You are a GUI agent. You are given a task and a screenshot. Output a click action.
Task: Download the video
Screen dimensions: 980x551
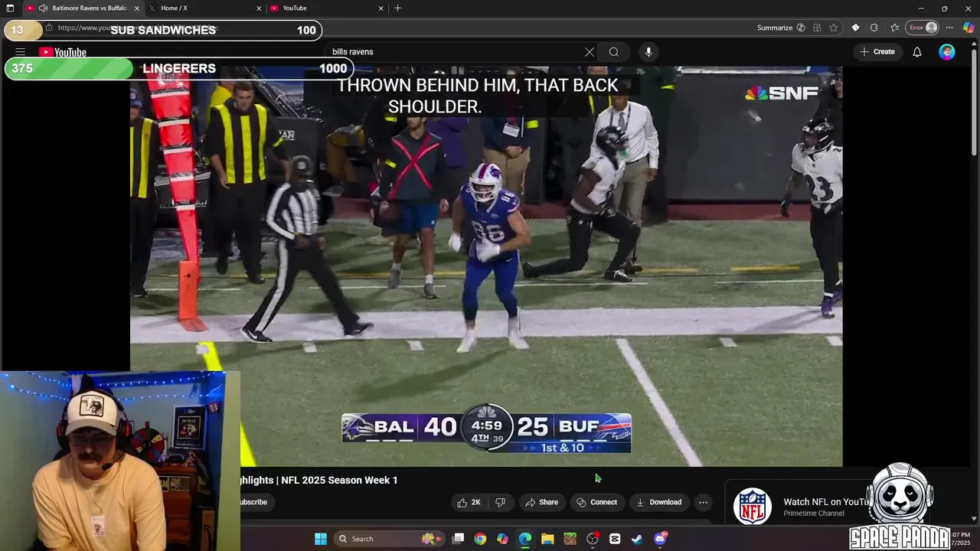pos(659,502)
